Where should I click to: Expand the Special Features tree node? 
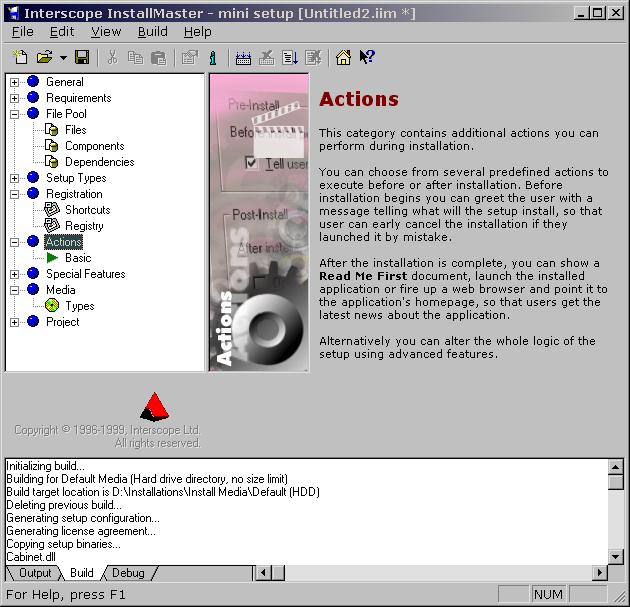(14, 274)
